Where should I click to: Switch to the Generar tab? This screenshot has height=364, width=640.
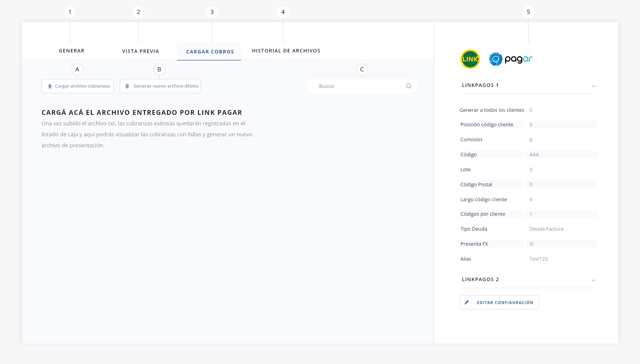tap(71, 51)
